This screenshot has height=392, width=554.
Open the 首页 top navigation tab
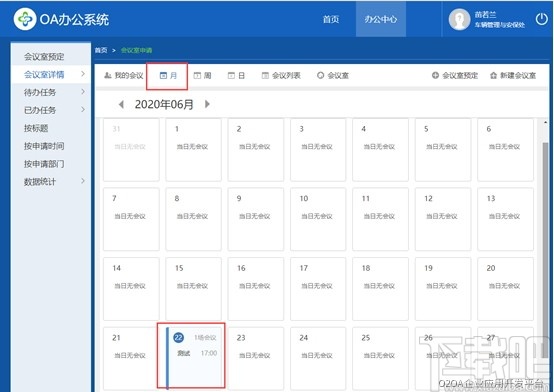(331, 19)
